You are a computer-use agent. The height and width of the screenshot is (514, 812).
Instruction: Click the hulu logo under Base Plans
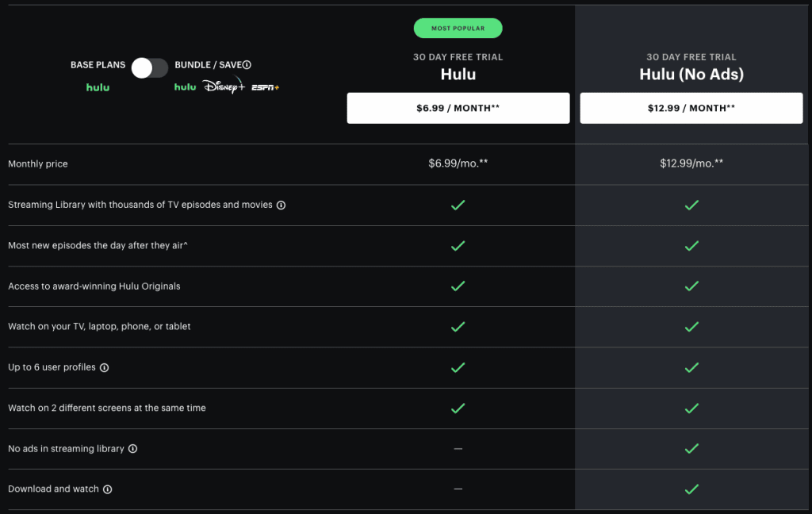tap(98, 87)
